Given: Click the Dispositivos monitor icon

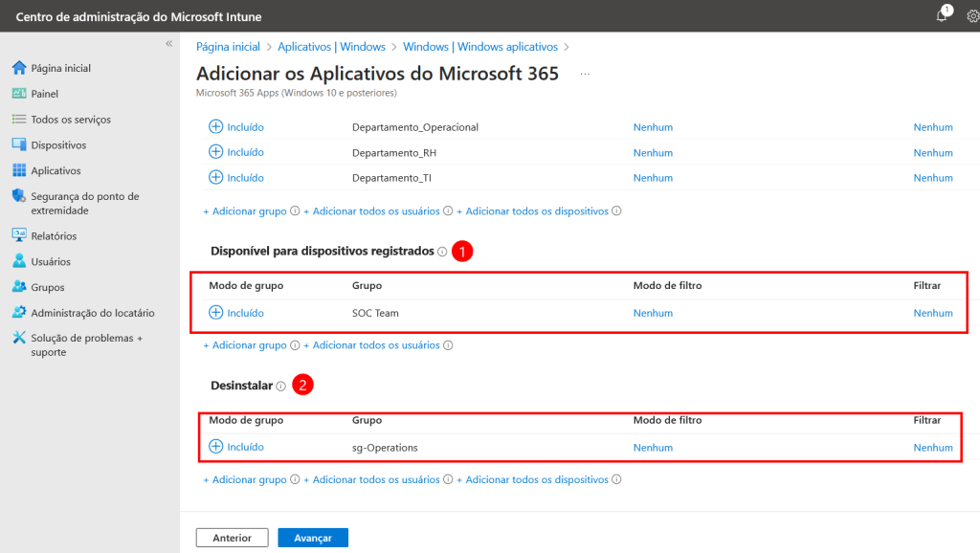Looking at the screenshot, I should [x=19, y=144].
